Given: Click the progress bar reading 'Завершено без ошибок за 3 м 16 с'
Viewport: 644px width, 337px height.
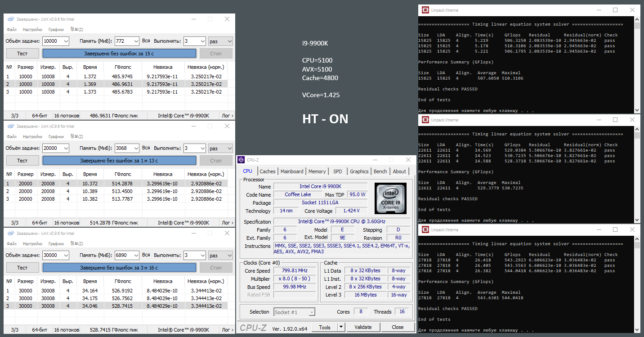Looking at the screenshot, I should point(119,268).
